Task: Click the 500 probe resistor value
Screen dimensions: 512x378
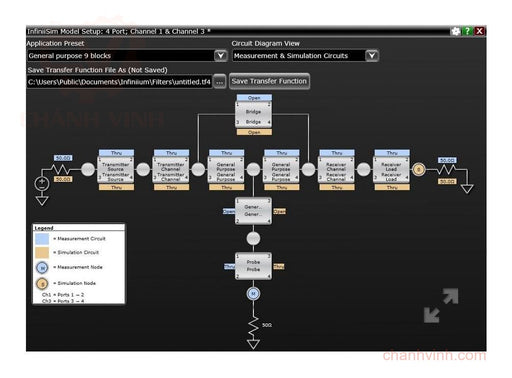Action: [x=267, y=325]
